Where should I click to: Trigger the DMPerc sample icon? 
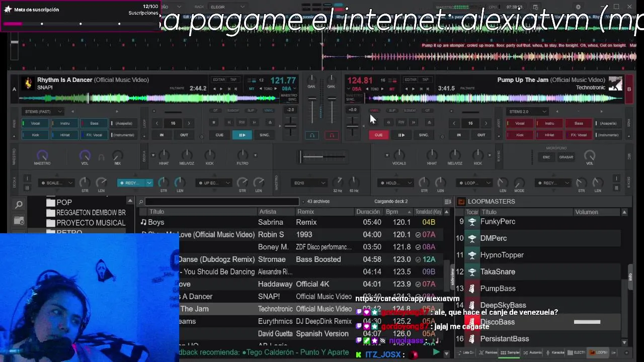click(472, 238)
